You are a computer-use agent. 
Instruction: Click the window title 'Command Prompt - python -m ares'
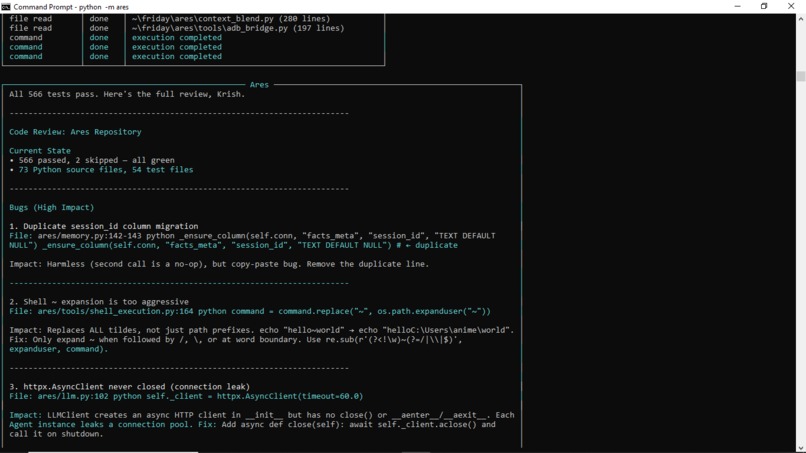(x=71, y=7)
